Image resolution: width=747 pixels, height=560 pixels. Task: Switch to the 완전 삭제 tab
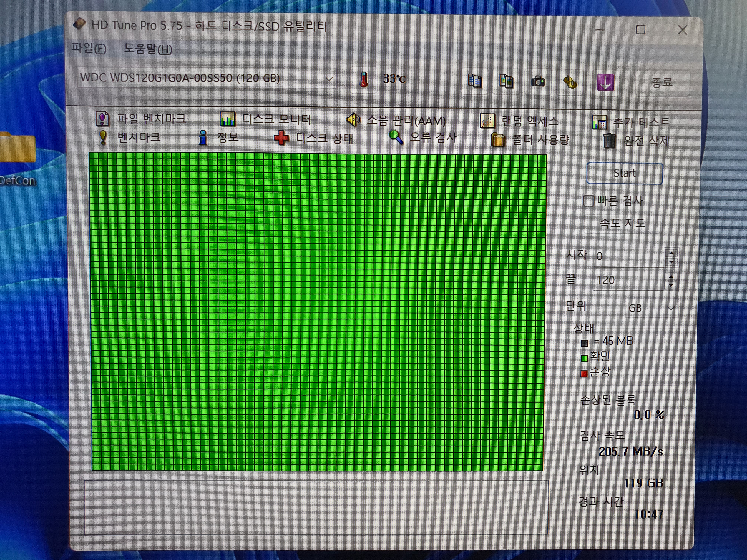tap(636, 141)
